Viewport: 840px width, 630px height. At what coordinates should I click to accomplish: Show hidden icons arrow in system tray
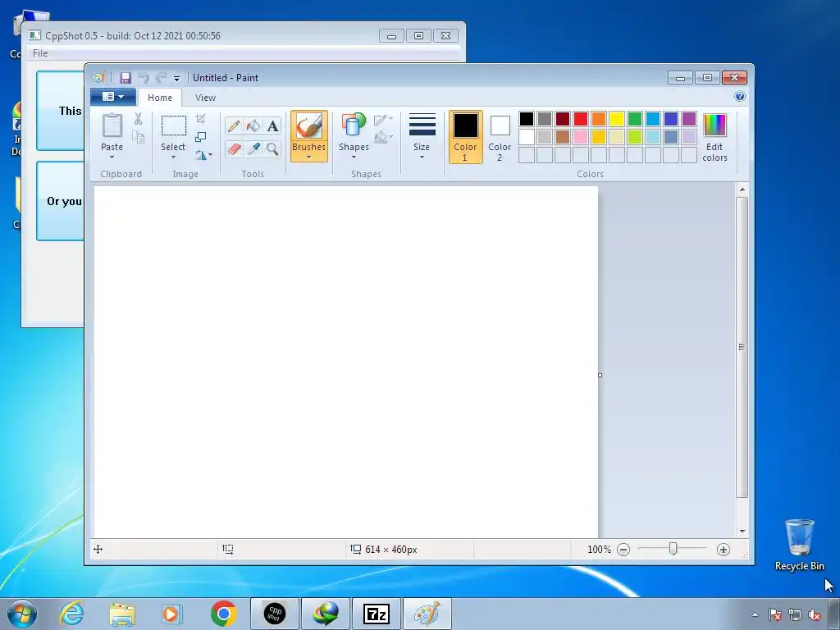click(x=756, y=614)
